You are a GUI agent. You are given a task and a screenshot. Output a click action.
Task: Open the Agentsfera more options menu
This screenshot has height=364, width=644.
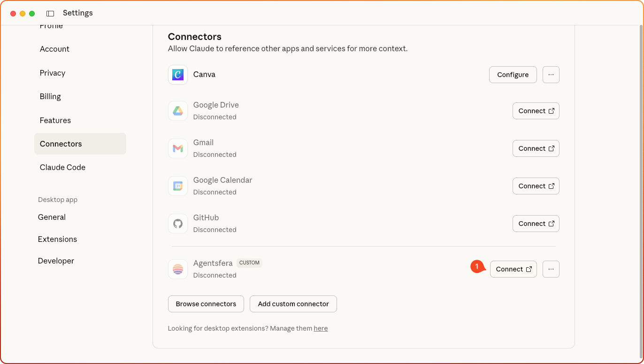[551, 269]
